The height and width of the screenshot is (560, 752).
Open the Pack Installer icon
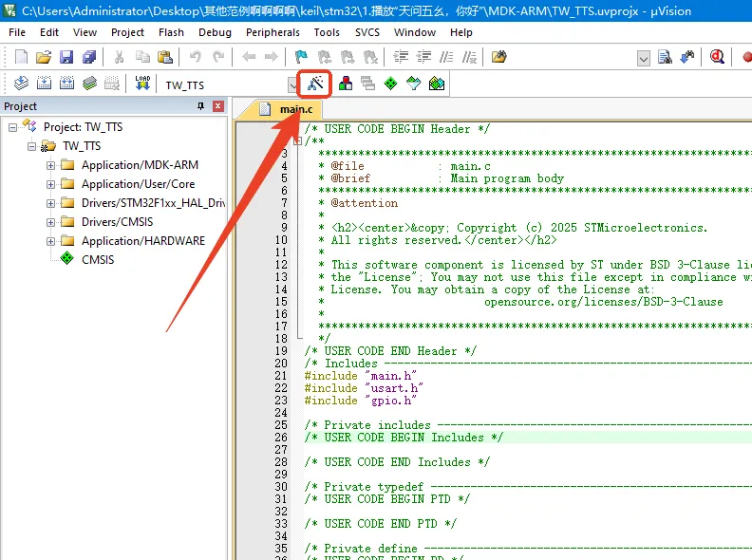pyautogui.click(x=436, y=84)
